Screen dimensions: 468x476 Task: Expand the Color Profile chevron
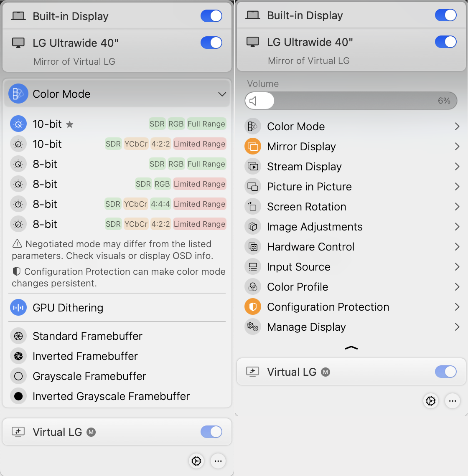(457, 287)
